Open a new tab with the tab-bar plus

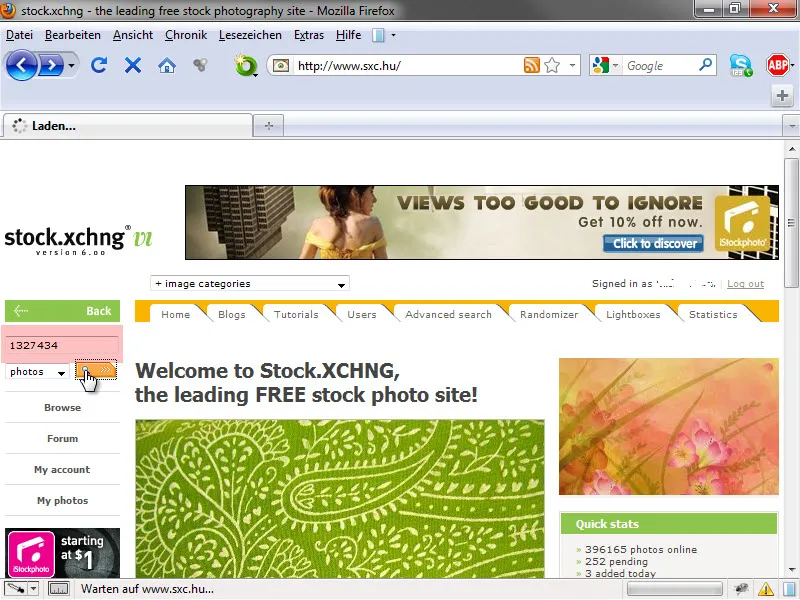[x=269, y=126]
